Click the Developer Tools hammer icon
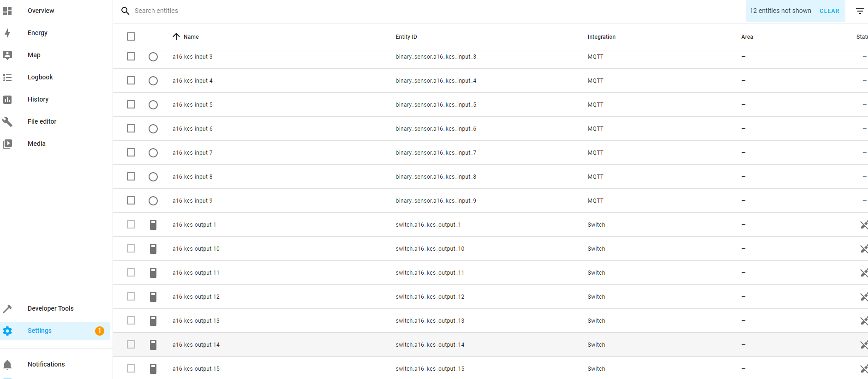This screenshot has width=868, height=379. click(7, 308)
